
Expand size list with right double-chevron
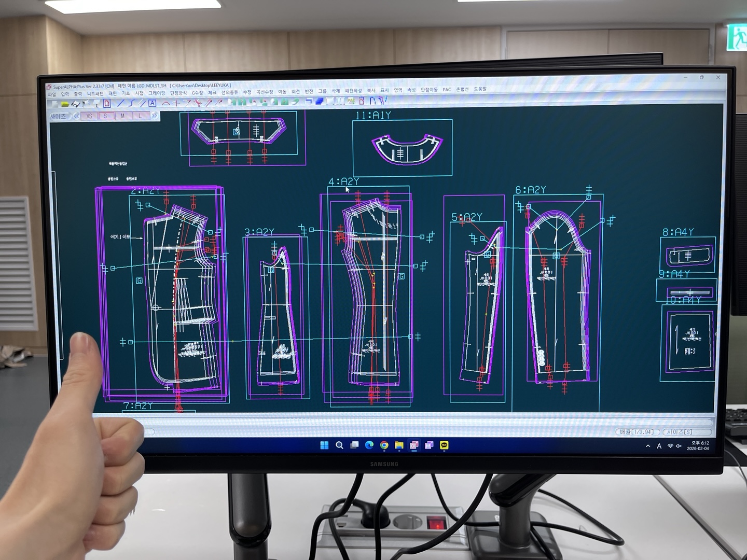[154, 116]
